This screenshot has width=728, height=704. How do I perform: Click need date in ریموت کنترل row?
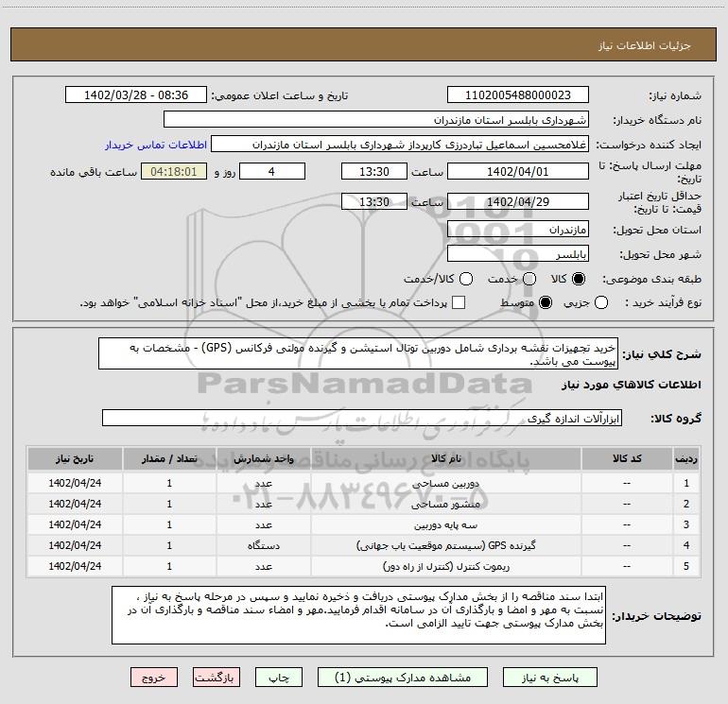click(75, 566)
